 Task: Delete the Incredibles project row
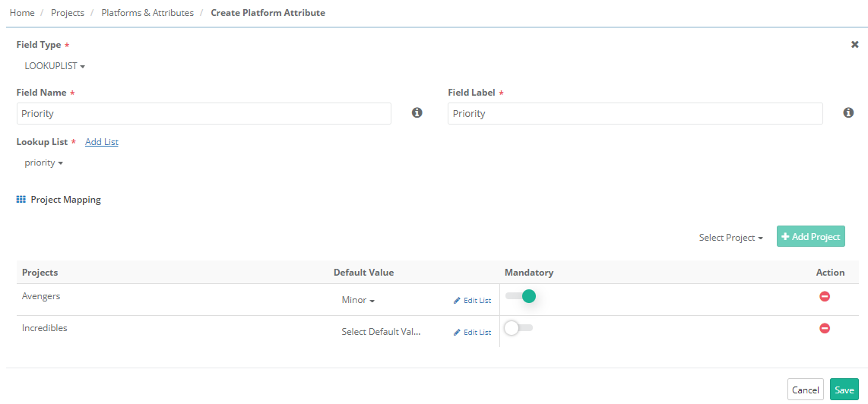click(824, 328)
